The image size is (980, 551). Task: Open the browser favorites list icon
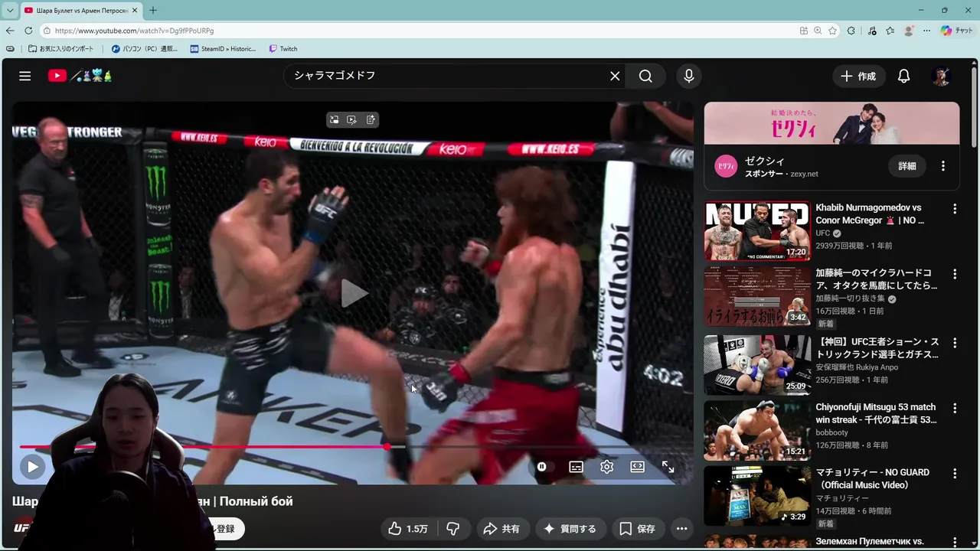[x=890, y=31]
